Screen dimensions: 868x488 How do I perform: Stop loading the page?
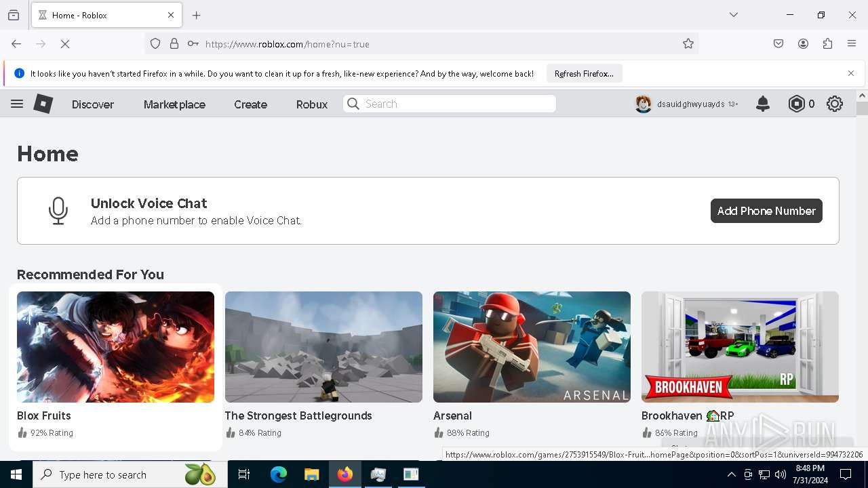tap(65, 44)
